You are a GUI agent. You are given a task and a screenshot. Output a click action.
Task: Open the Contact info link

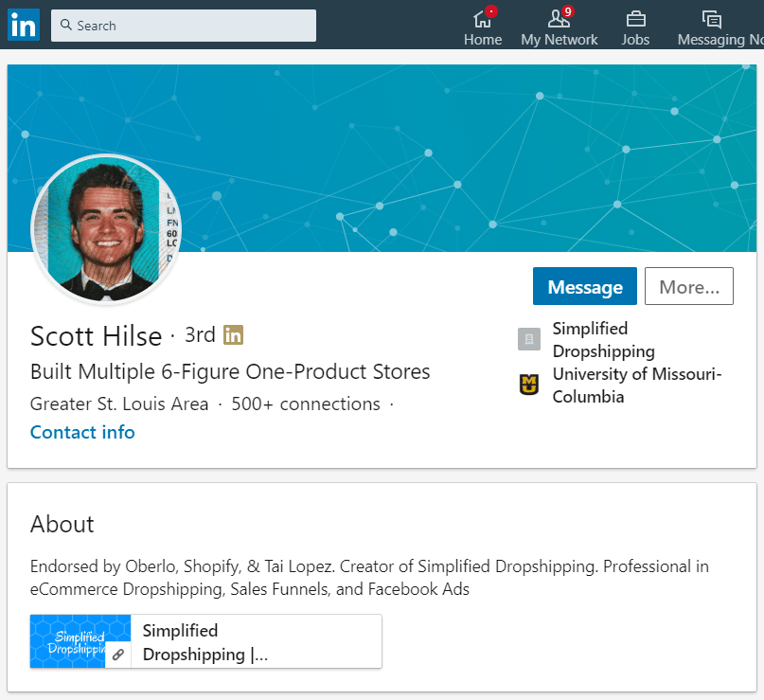click(x=82, y=432)
